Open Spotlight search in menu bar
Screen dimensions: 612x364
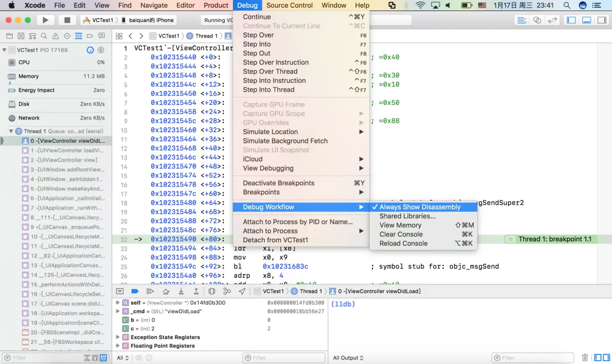[567, 5]
